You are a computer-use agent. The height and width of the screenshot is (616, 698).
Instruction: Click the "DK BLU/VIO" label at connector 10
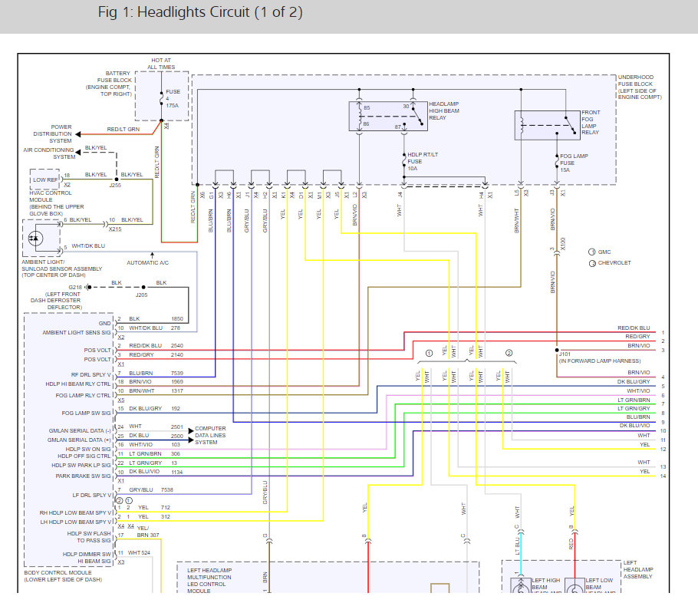pos(635,426)
